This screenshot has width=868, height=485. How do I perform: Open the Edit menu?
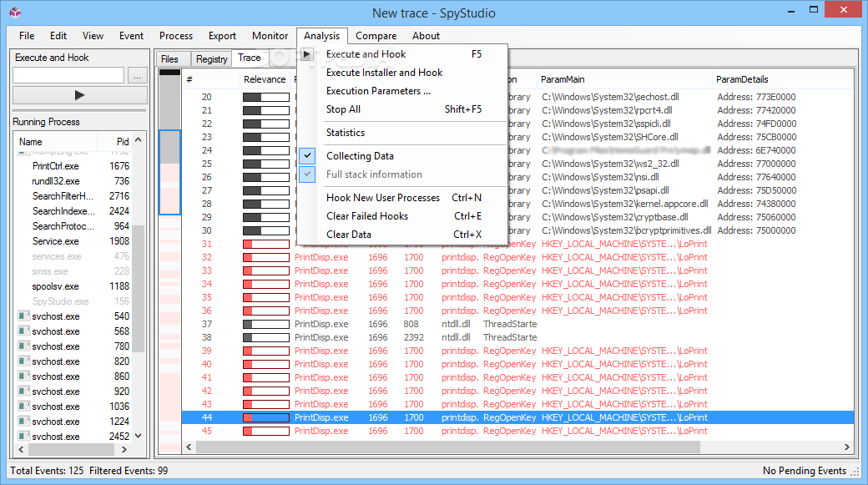click(x=58, y=36)
